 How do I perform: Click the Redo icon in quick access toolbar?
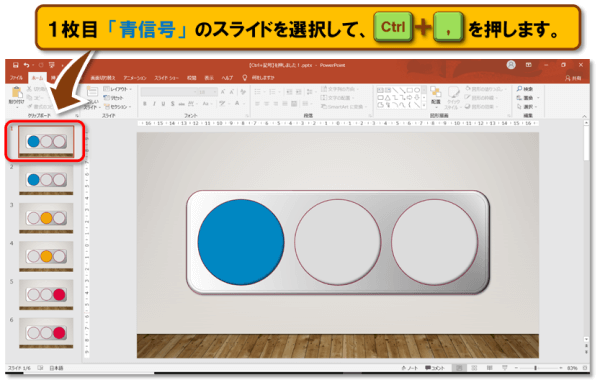click(41, 65)
